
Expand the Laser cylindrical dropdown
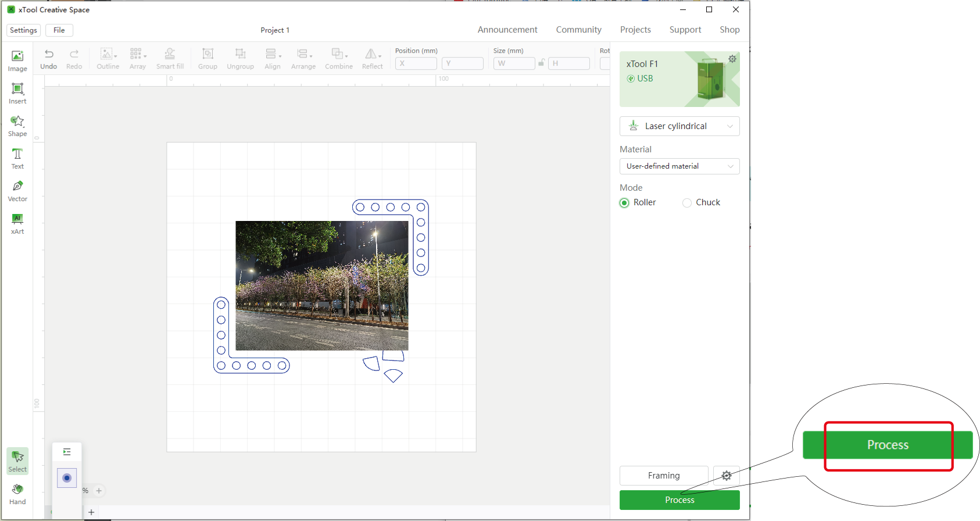(x=679, y=126)
